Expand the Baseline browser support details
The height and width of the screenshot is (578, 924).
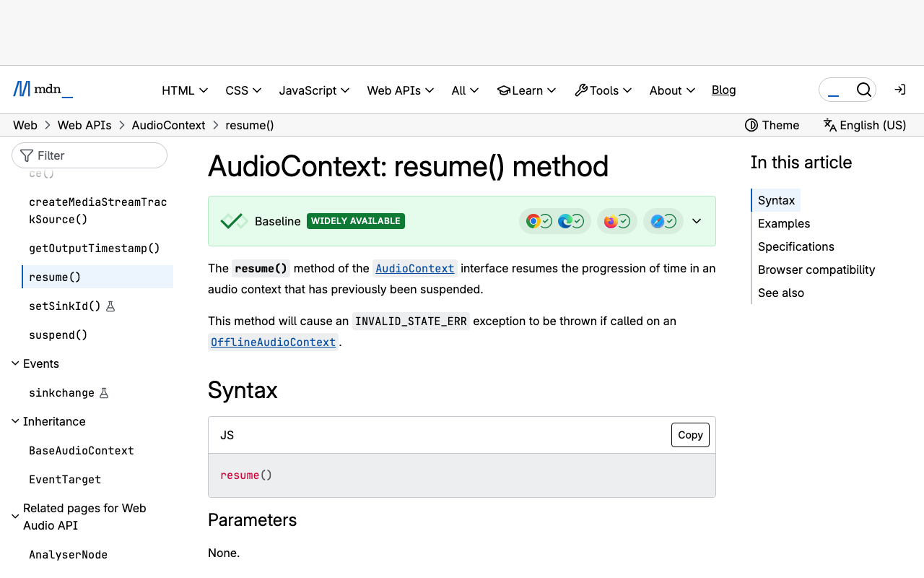pyautogui.click(x=697, y=221)
